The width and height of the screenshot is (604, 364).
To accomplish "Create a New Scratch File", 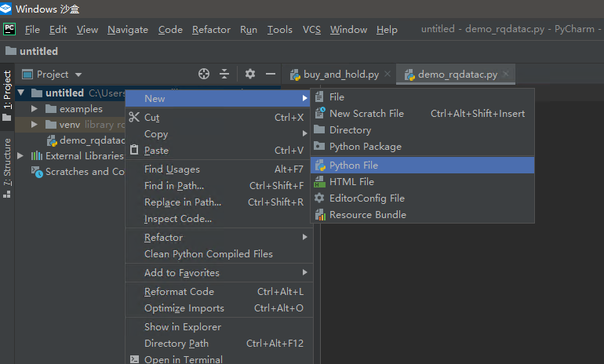I will 366,114.
